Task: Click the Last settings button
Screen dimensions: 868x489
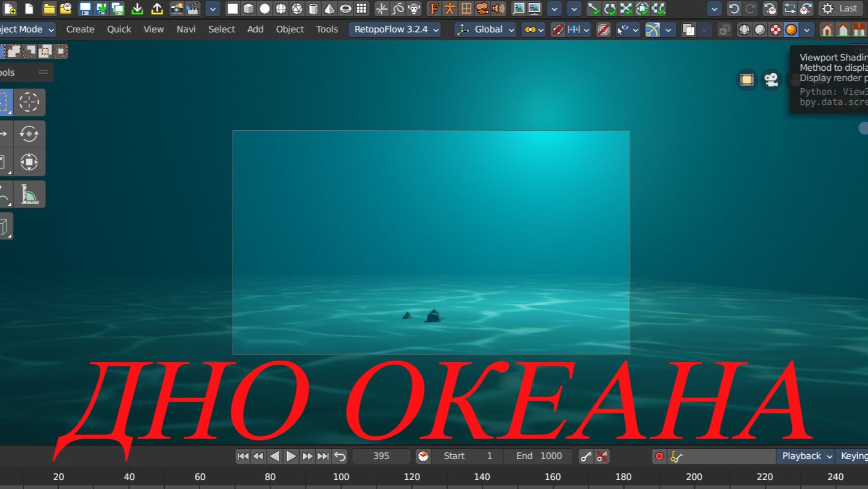Action: tap(840, 9)
